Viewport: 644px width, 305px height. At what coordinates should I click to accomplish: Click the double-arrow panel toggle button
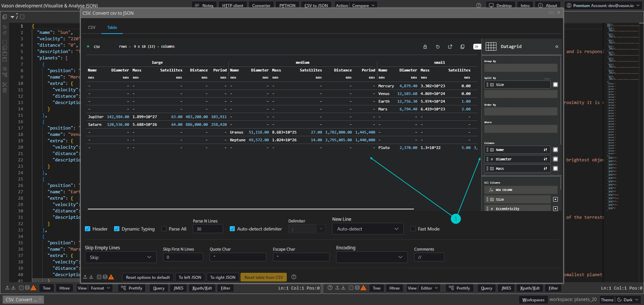tap(477, 47)
